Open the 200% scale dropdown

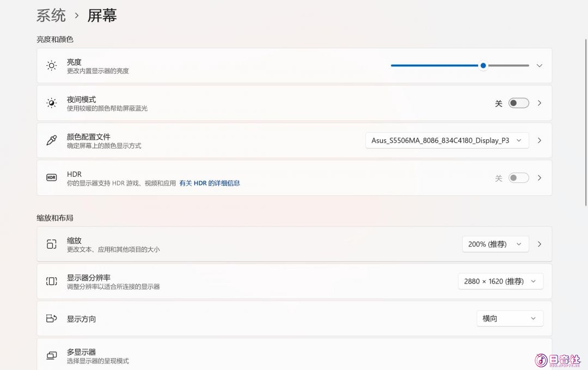495,244
